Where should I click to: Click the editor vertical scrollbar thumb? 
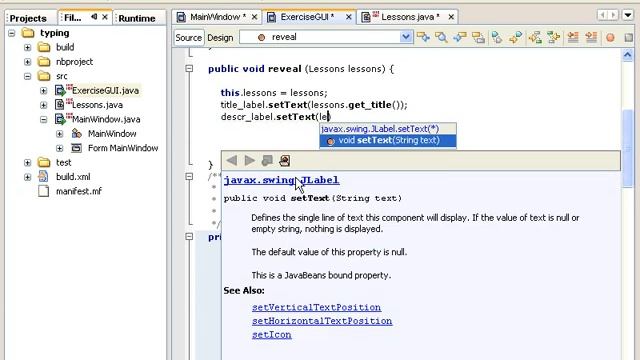click(x=627, y=148)
